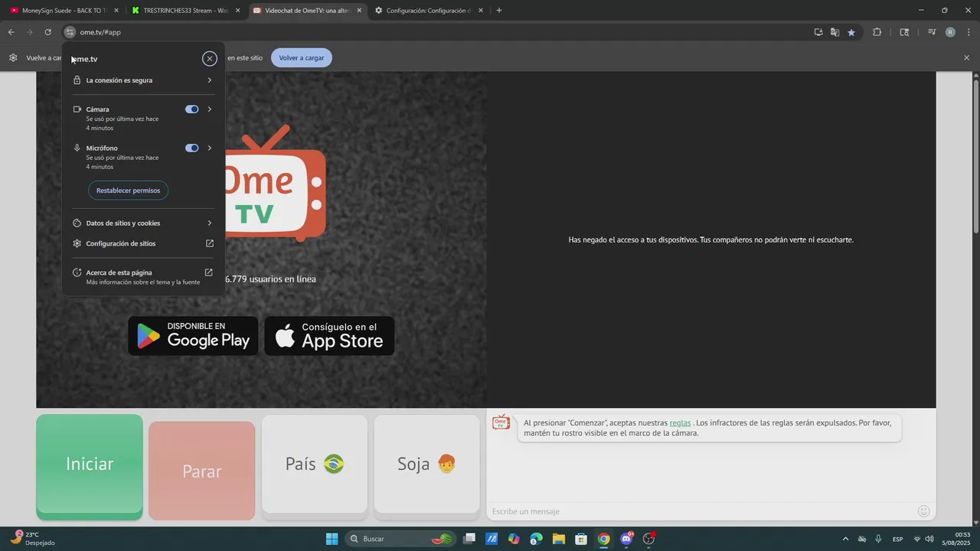Image resolution: width=980 pixels, height=551 pixels.
Task: Click the gear icon for site settings
Action: tap(77, 243)
